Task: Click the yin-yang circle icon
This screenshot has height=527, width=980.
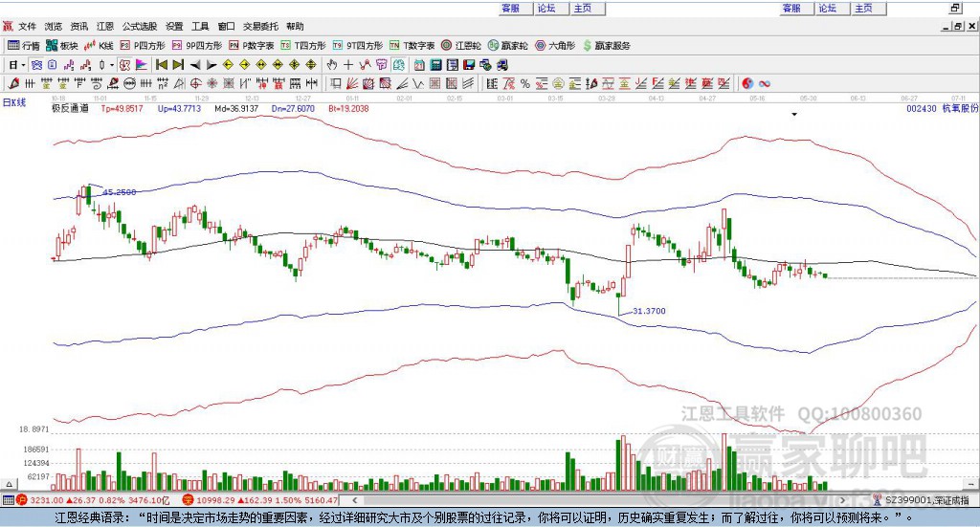Action: pos(747,83)
